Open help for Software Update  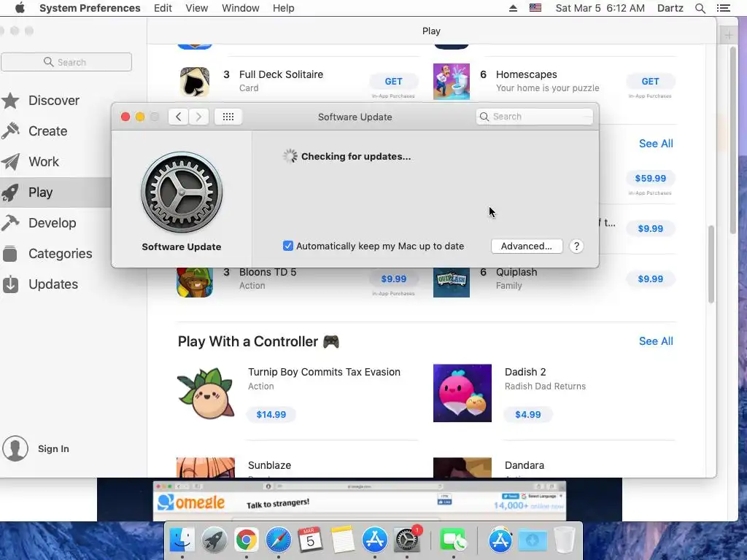576,246
